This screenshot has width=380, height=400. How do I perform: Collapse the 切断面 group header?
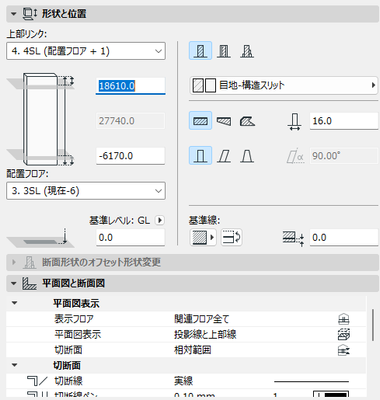coord(14,365)
